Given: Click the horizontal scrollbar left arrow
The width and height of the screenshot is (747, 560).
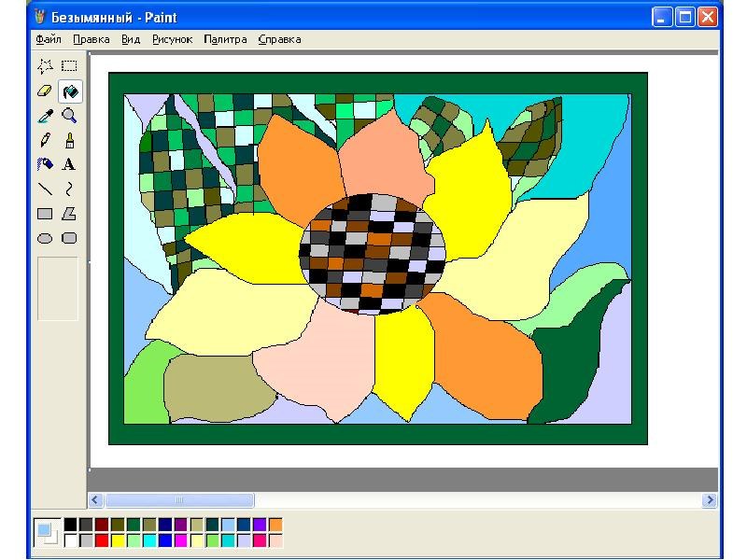Looking at the screenshot, I should [95, 500].
